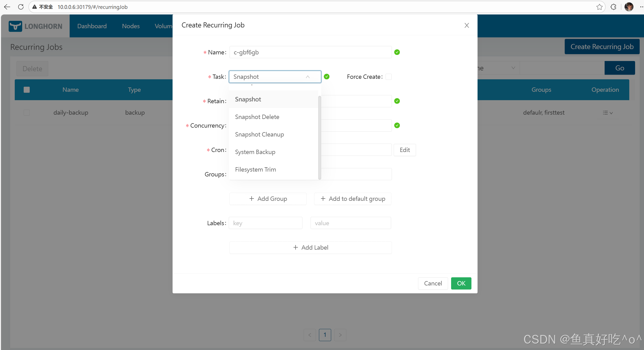This screenshot has height=350, width=644.
Task: Go to the Nodes nav tab
Action: [131, 26]
